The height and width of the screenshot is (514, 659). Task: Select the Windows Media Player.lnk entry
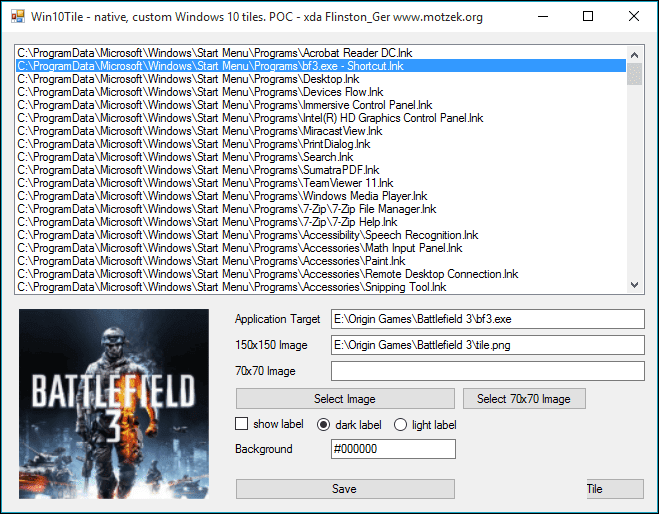[x=321, y=196]
